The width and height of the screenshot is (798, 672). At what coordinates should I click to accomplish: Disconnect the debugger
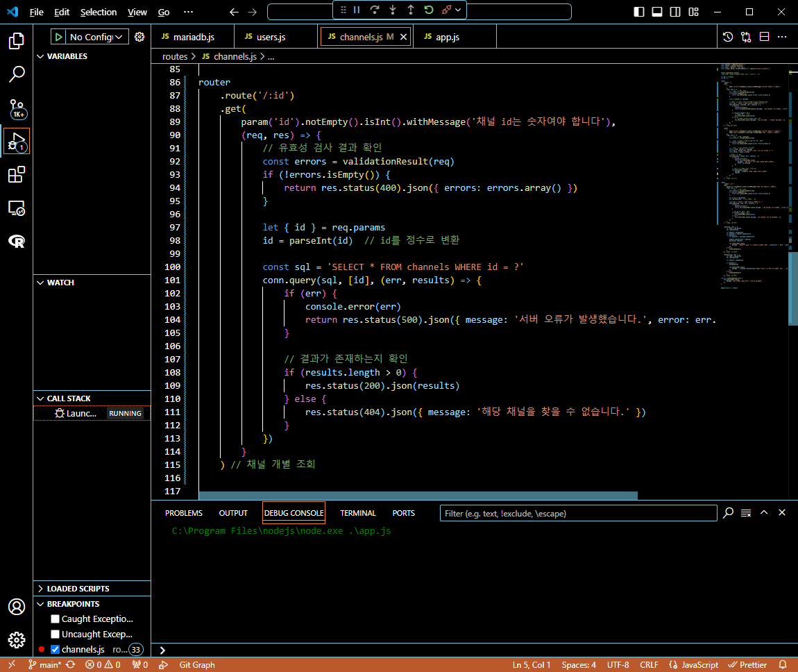(446, 10)
